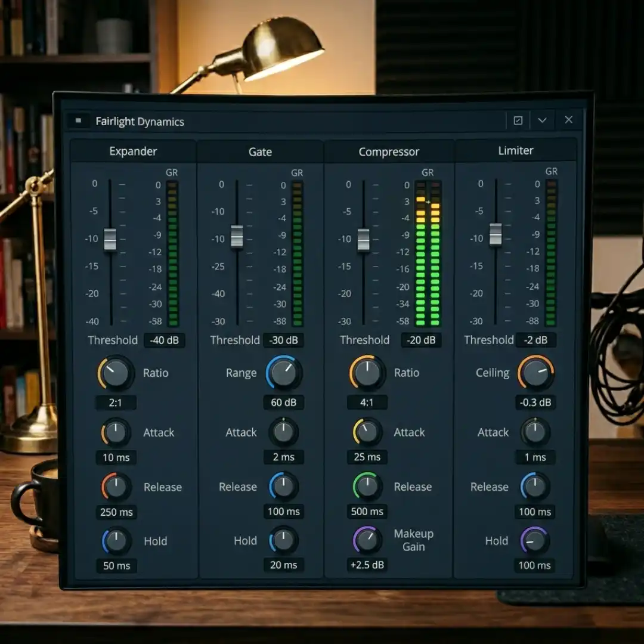Viewport: 644px width, 644px height.
Task: Click the Expander hold value 50 ms
Action: [x=117, y=566]
